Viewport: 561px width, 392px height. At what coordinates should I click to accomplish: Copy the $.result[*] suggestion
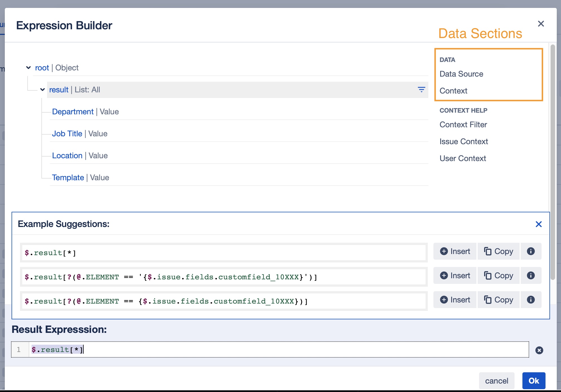click(498, 251)
